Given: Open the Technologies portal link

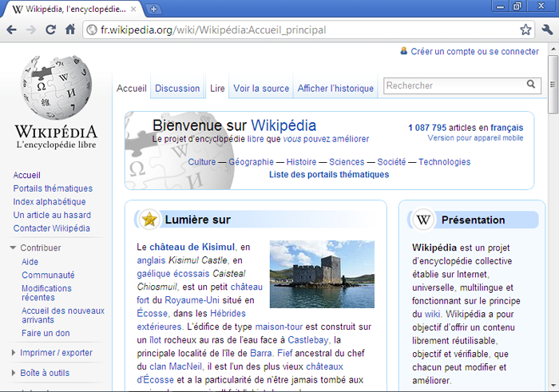Looking at the screenshot, I should [x=444, y=162].
